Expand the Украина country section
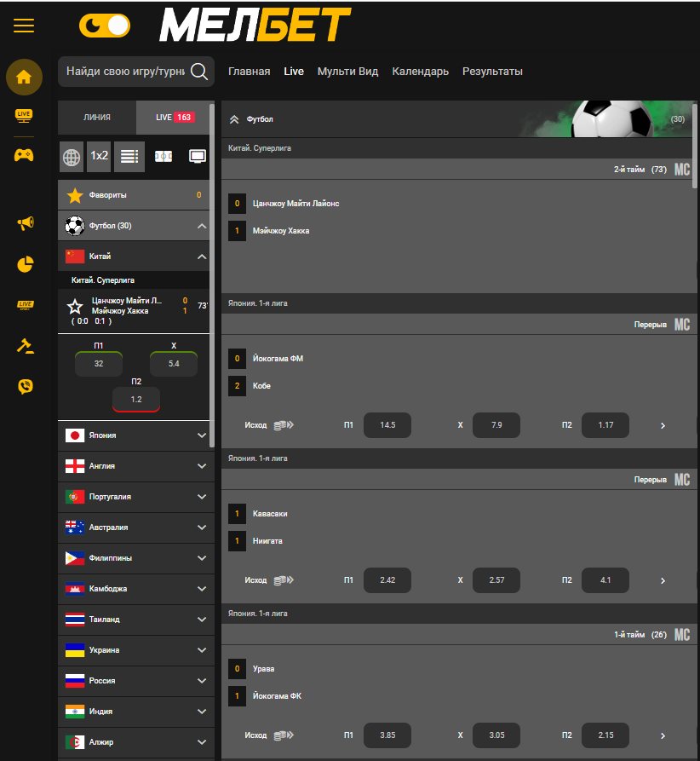700x761 pixels. 136,650
